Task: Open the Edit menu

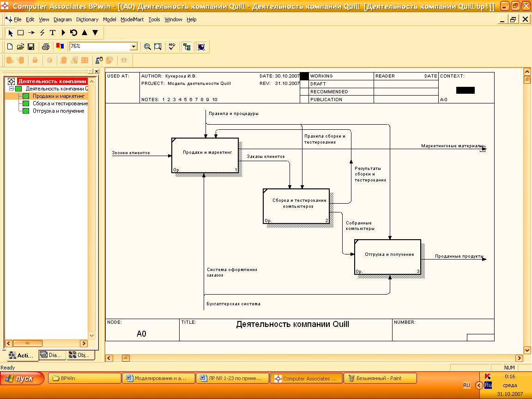Action: point(30,19)
